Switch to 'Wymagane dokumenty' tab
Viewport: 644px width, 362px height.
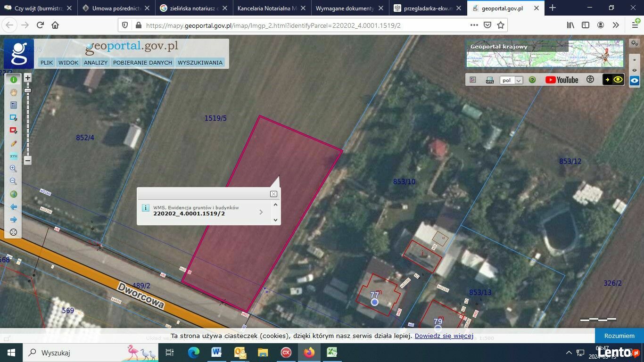coord(350,8)
